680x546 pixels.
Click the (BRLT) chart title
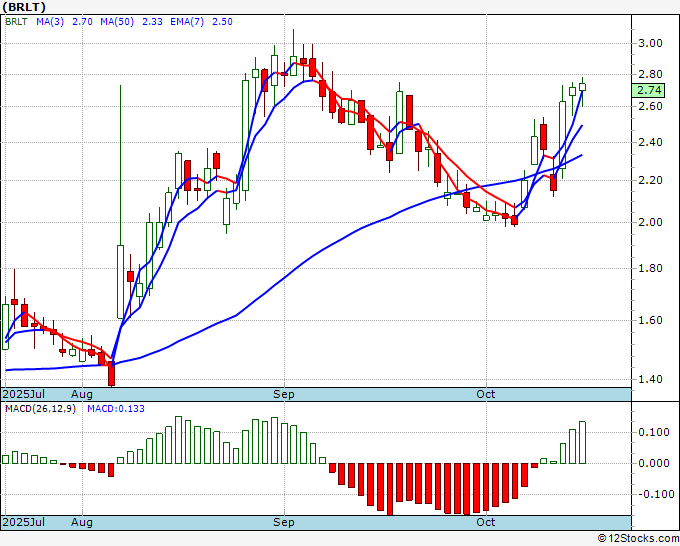[24, 7]
